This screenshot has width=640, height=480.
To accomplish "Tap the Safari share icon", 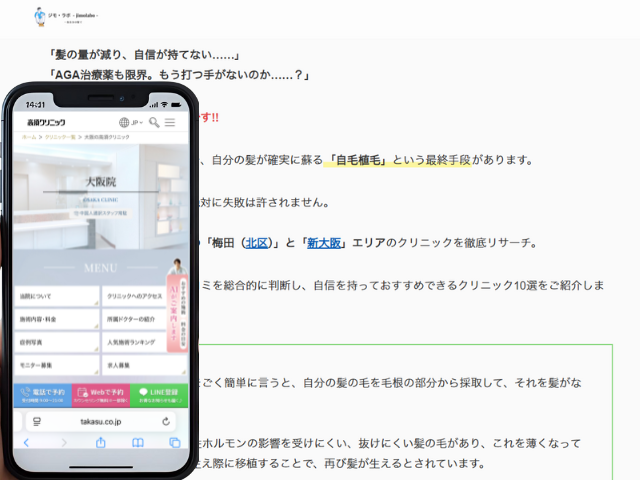I will pos(100,442).
